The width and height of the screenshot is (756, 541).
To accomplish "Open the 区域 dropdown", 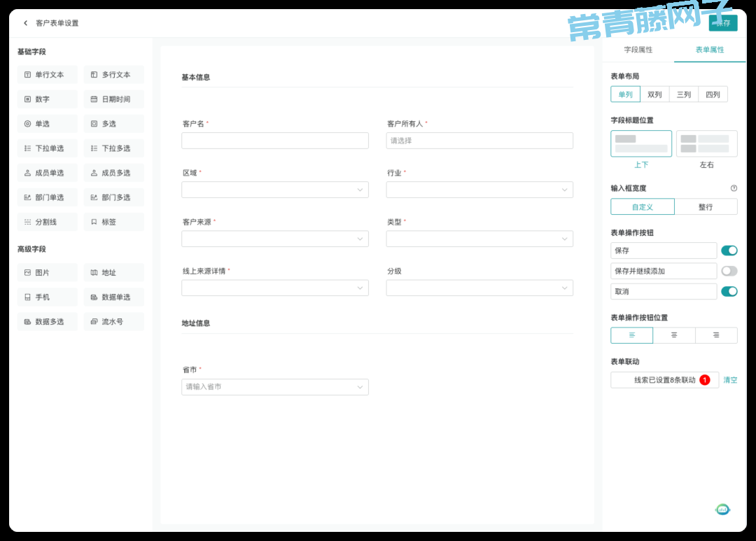I will [x=274, y=190].
